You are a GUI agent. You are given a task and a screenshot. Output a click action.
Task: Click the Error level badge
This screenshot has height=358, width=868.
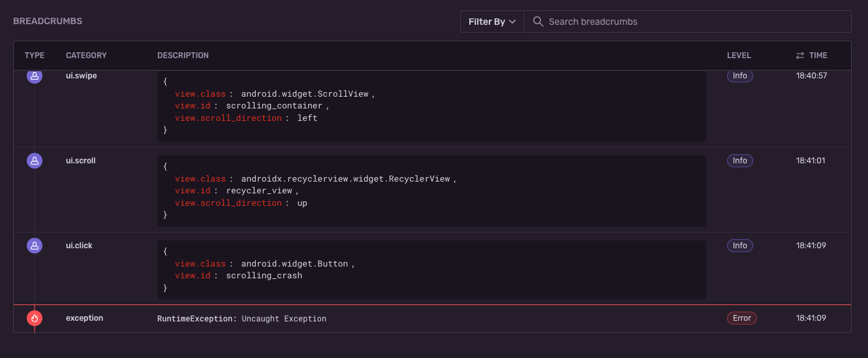coord(741,318)
